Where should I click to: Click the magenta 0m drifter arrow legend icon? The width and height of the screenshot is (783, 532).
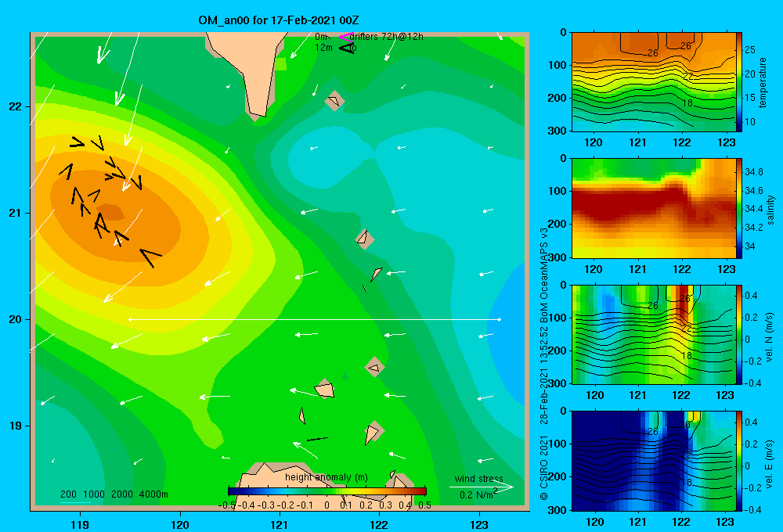point(345,37)
